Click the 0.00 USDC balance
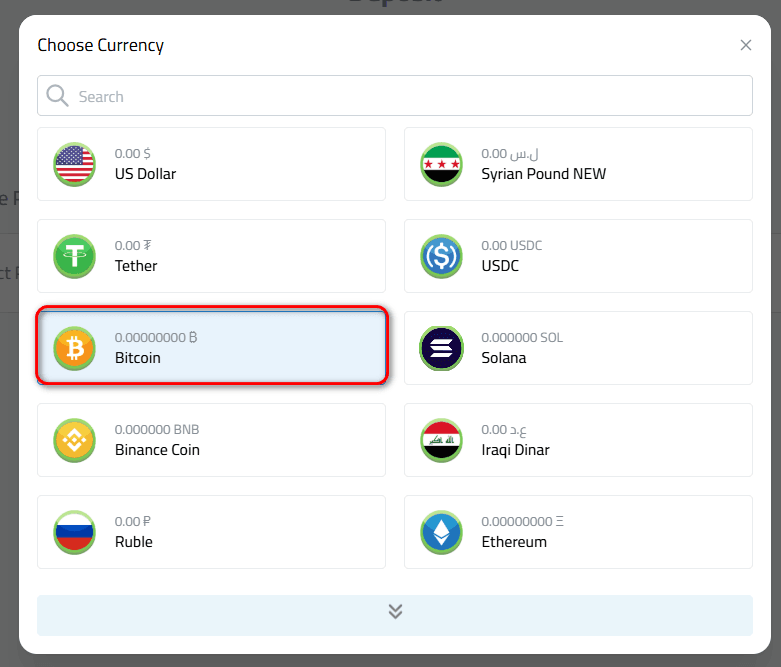 (512, 246)
